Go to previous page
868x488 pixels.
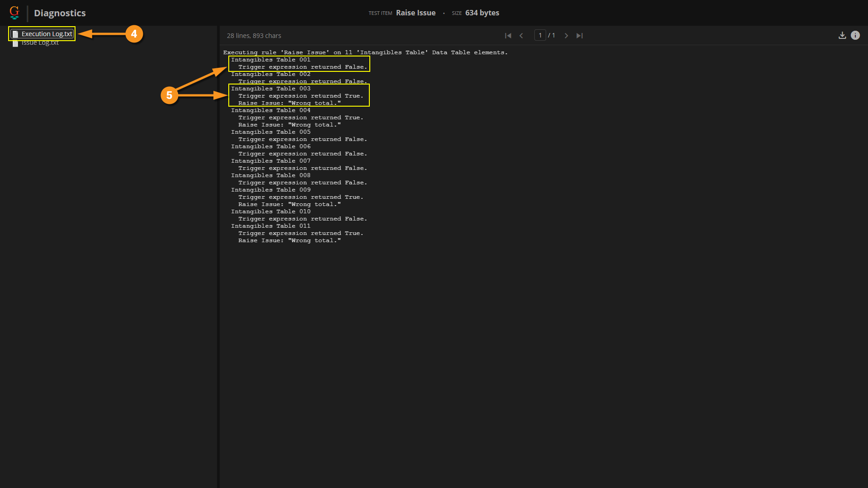521,36
